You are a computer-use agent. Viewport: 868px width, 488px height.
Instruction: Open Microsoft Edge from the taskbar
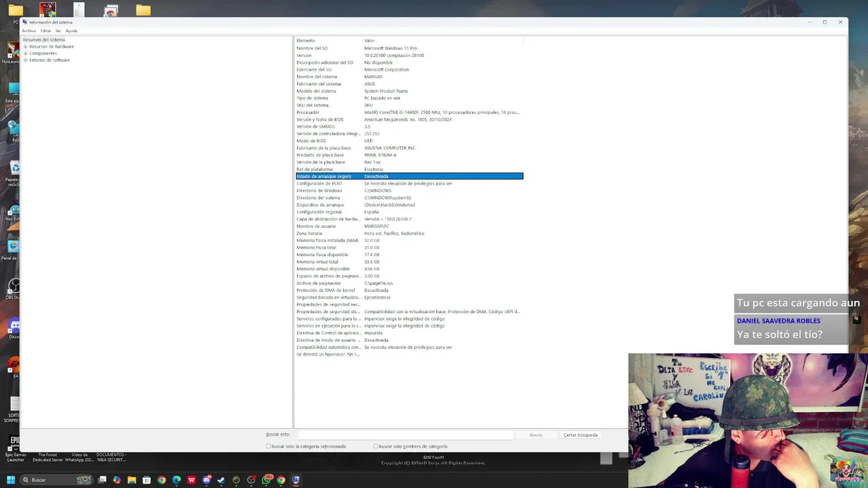(x=176, y=480)
